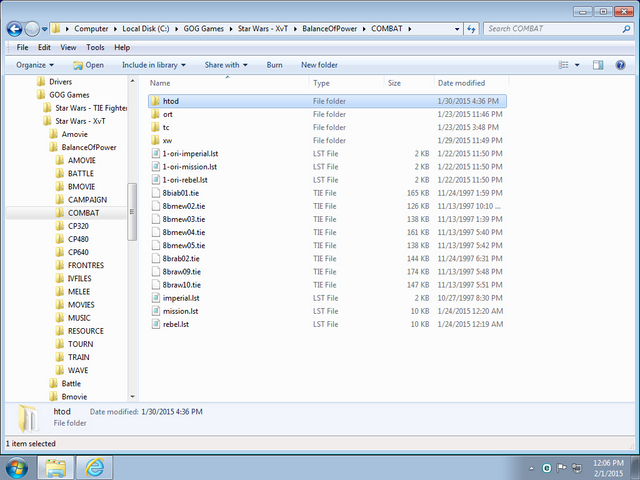Screen dimensions: 640x480
Task: Click the Windows Start button
Action: 16,467
